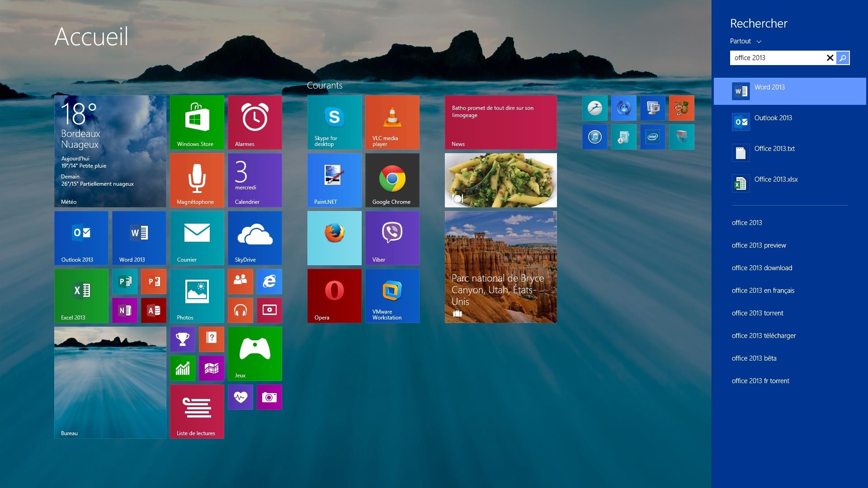The image size is (868, 488).
Task: Open the iTunes small tile
Action: pyautogui.click(x=595, y=137)
